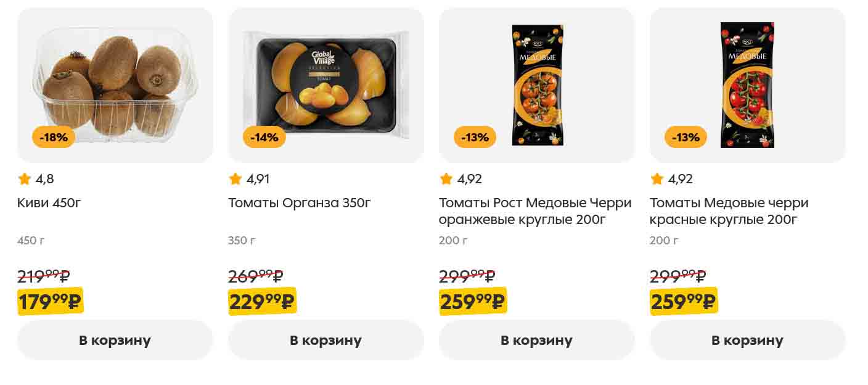The height and width of the screenshot is (385, 868).
Task: View the orange cherry tomatoes package image
Action: click(538, 85)
